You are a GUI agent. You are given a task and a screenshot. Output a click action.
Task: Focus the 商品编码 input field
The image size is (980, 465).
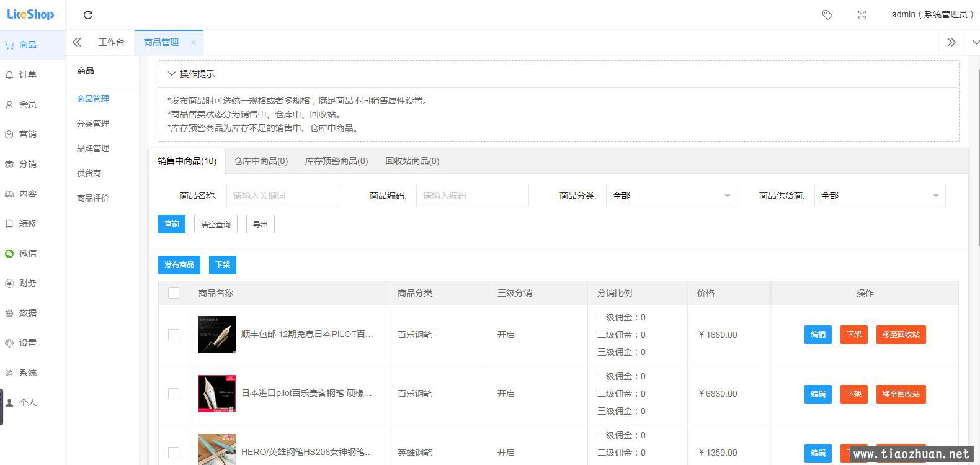pyautogui.click(x=473, y=196)
